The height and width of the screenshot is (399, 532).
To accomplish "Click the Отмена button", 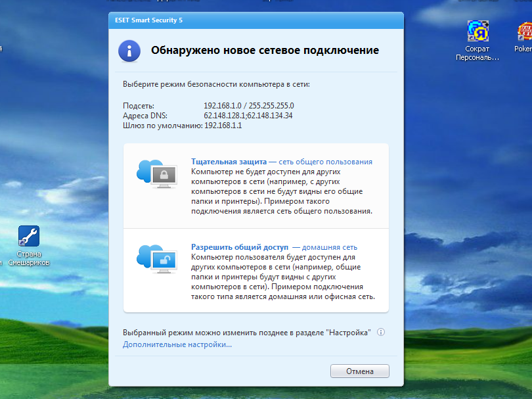I will point(360,371).
